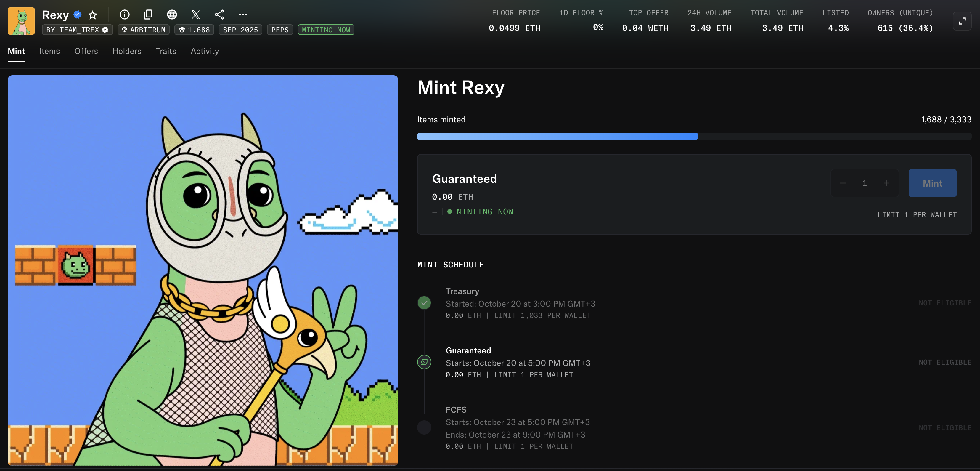Click the Arbitrum chain badge

pyautogui.click(x=143, y=30)
